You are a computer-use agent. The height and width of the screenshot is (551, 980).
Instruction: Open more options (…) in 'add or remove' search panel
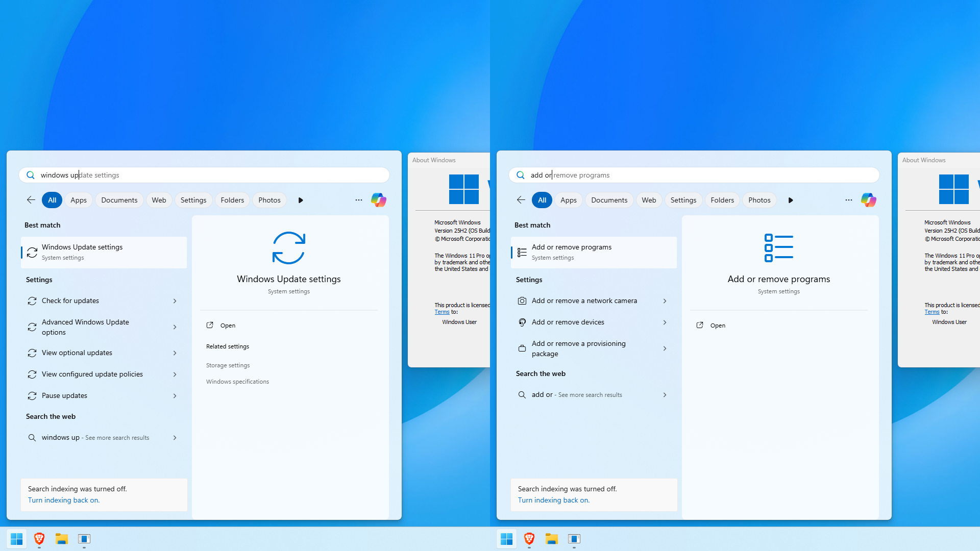[x=849, y=200]
